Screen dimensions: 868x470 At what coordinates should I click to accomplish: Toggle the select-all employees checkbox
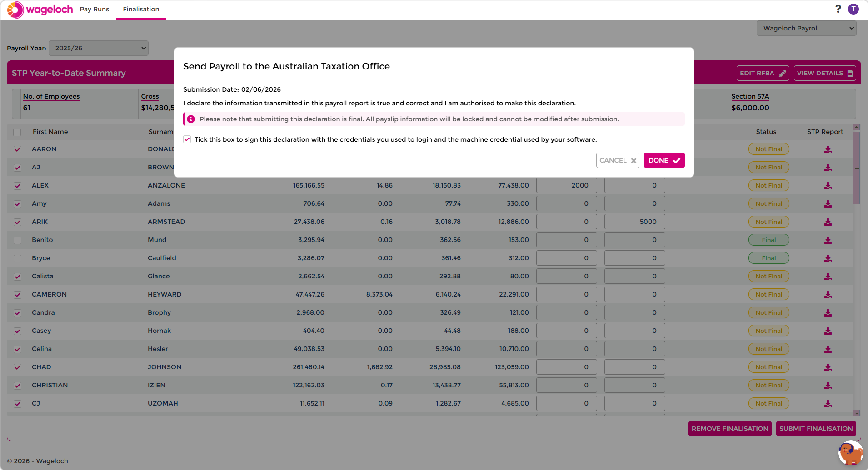tap(17, 132)
